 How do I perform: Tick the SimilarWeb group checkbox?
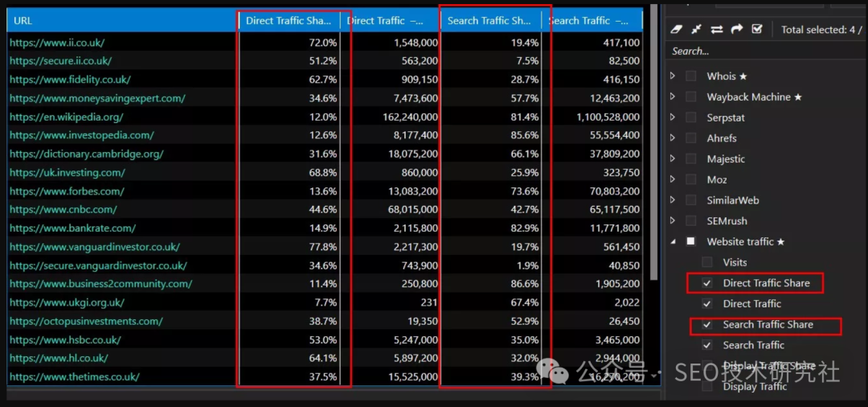click(x=690, y=200)
